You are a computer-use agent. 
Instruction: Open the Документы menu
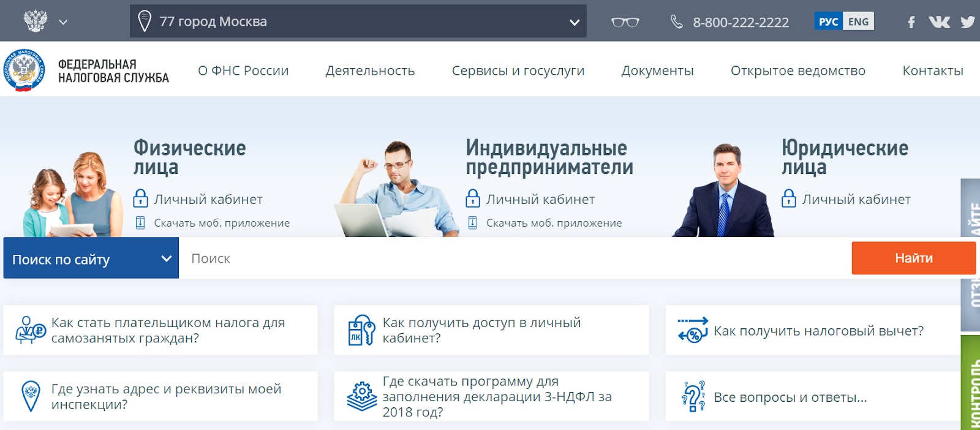(x=657, y=70)
